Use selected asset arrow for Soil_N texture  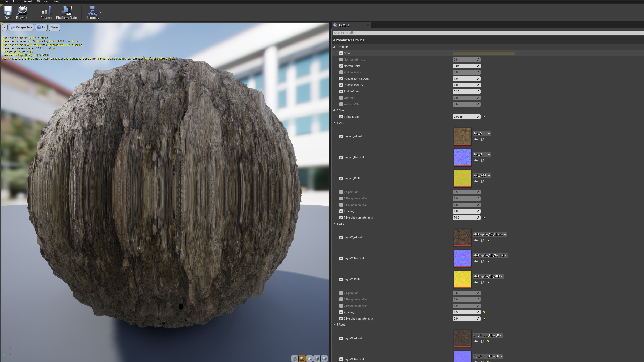(476, 160)
